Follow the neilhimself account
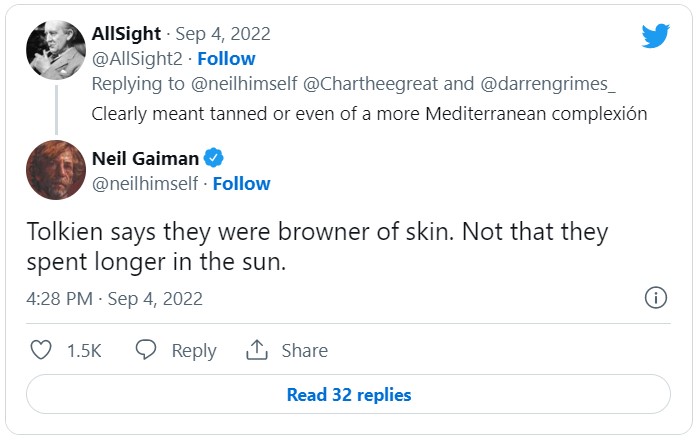The width and height of the screenshot is (699, 443). (241, 183)
